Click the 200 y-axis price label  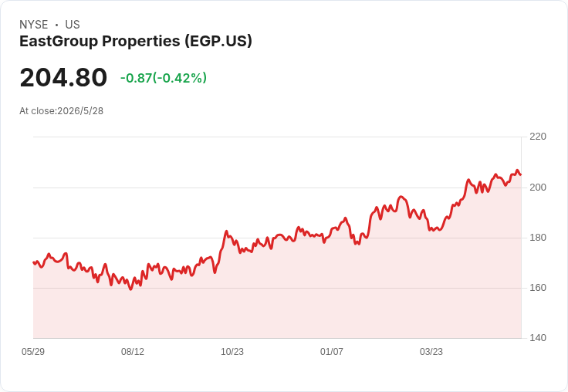click(x=538, y=188)
